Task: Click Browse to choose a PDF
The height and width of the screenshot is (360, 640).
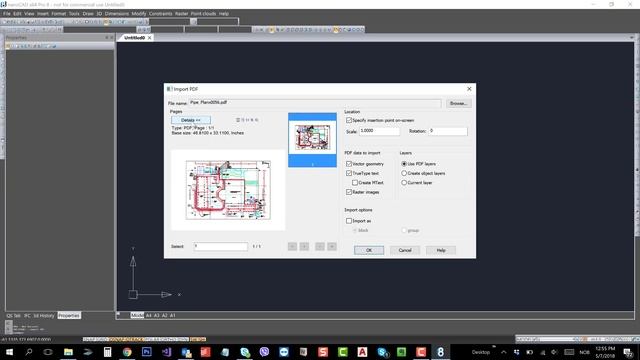Action: pos(458,103)
